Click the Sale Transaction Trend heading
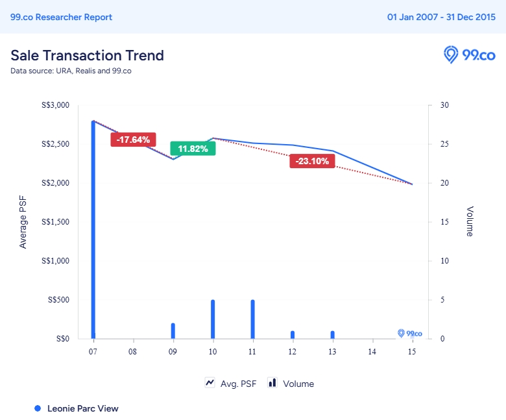This screenshot has height=420, width=506. (x=87, y=55)
